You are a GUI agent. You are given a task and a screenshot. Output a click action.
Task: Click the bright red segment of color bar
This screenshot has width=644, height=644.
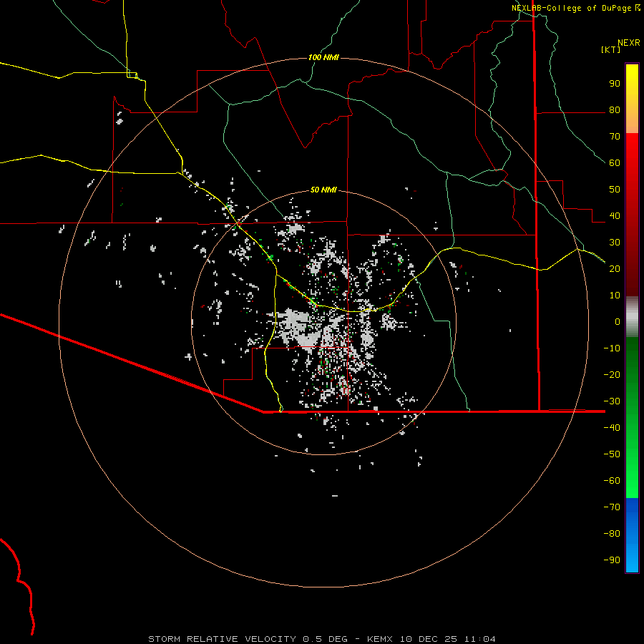click(632, 160)
